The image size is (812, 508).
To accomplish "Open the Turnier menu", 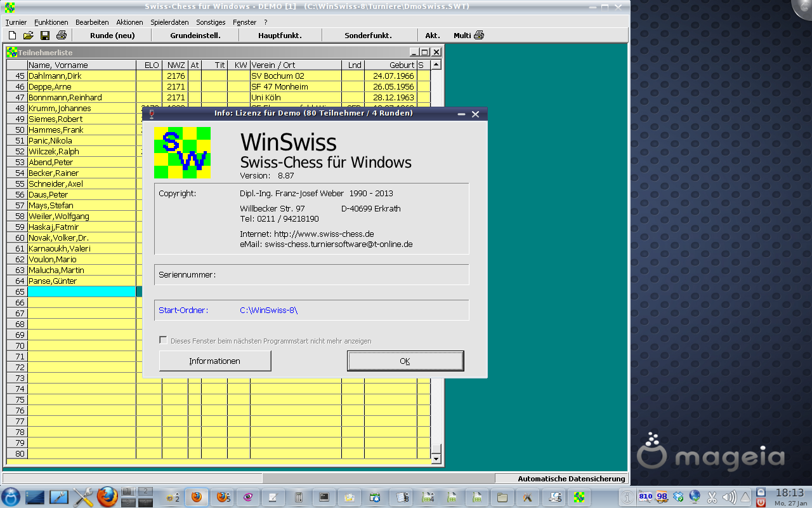I will tap(16, 22).
